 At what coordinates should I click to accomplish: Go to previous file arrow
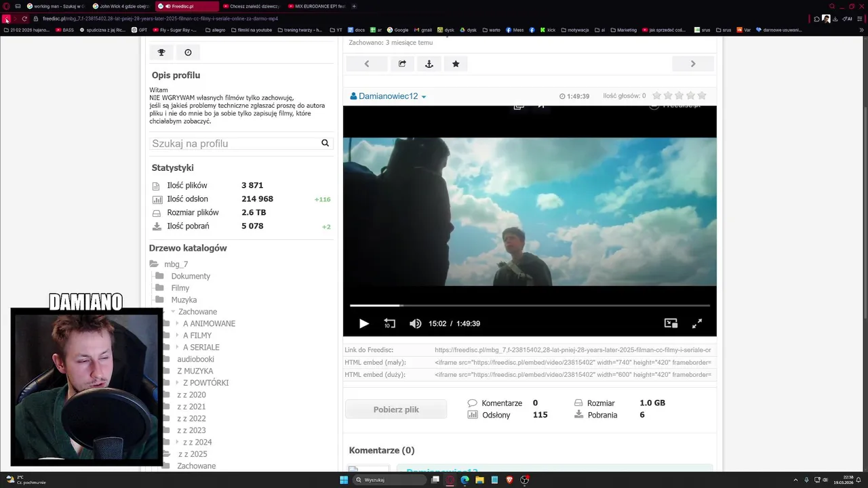pyautogui.click(x=367, y=64)
